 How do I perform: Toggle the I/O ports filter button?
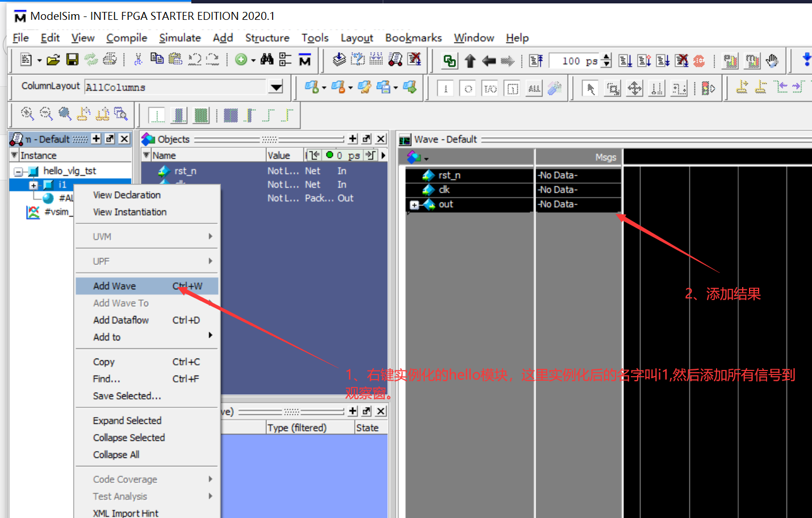pos(489,89)
